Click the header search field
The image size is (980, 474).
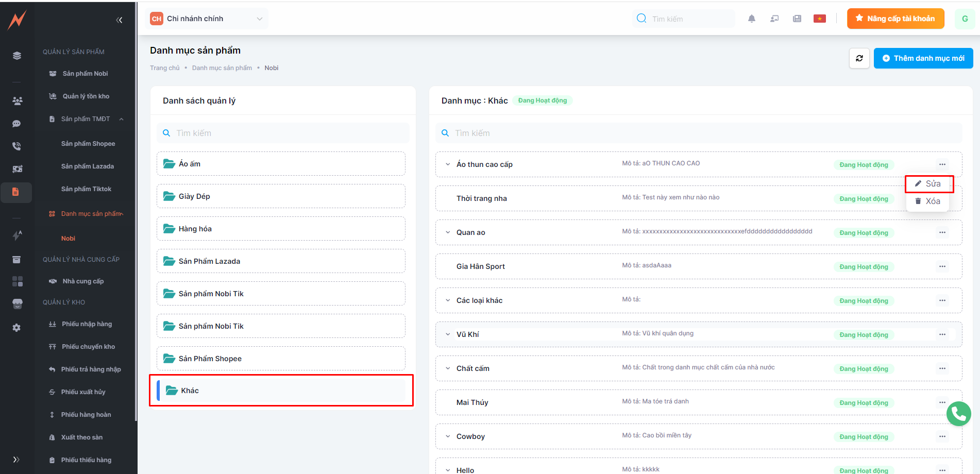pyautogui.click(x=684, y=19)
